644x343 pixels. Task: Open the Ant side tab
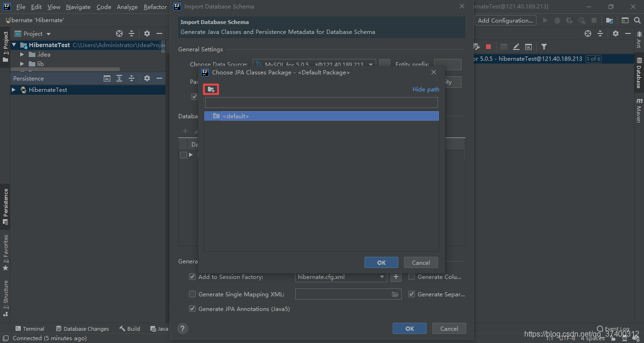coord(639,40)
